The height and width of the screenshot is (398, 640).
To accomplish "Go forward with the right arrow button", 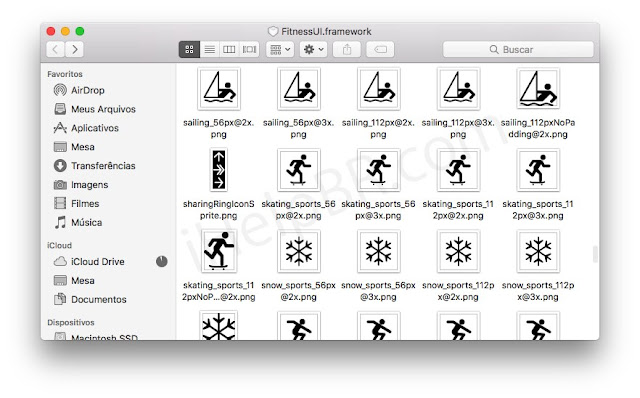I will pos(75,49).
